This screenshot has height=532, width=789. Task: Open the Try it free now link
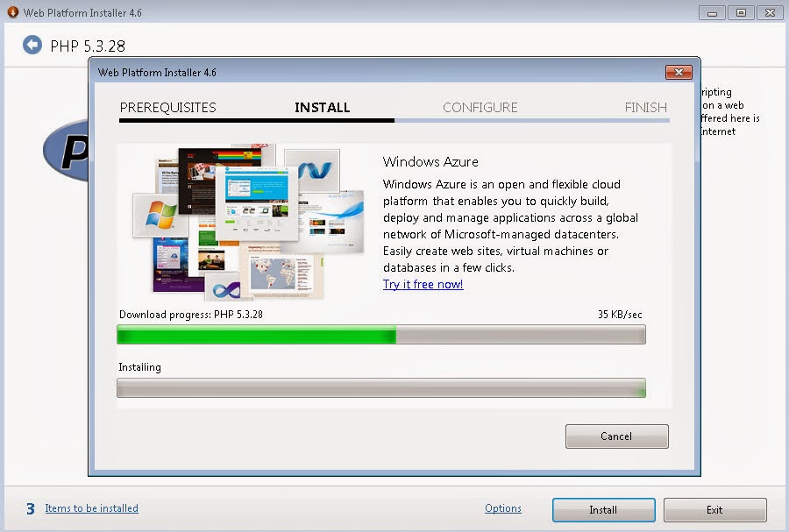pyautogui.click(x=423, y=284)
